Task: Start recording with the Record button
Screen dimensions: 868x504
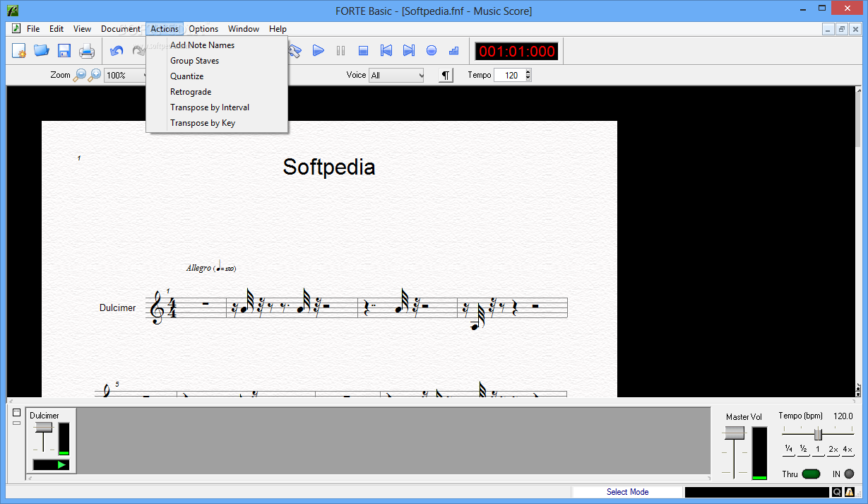Action: (x=432, y=51)
